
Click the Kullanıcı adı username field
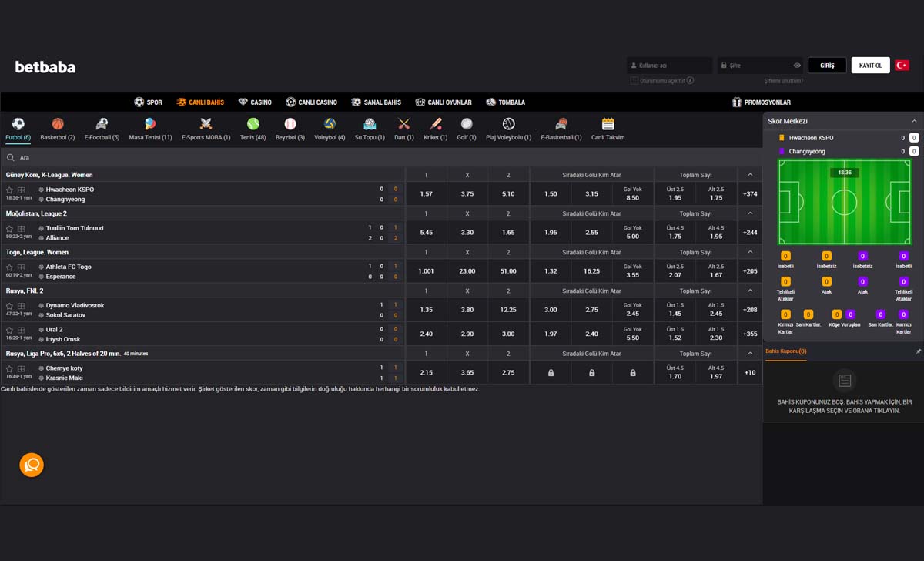point(669,66)
